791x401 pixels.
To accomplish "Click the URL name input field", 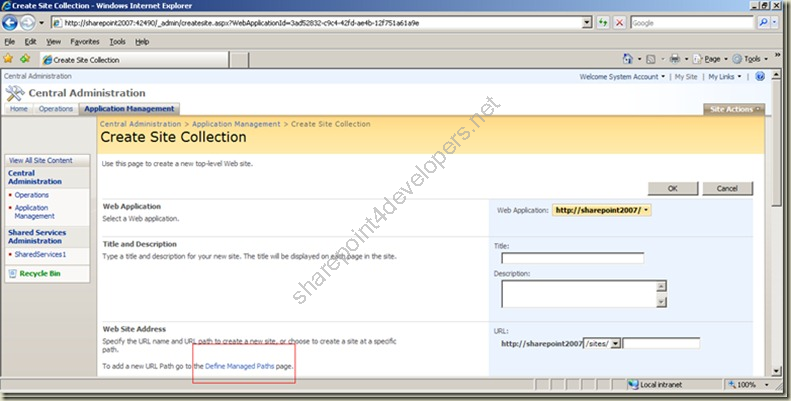I will point(661,343).
